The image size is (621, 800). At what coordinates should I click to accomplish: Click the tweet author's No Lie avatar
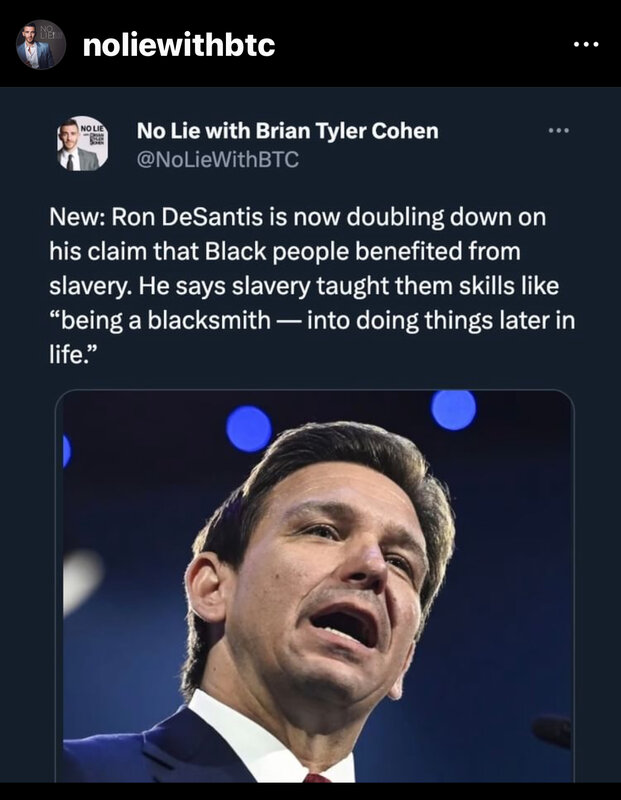tap(79, 143)
